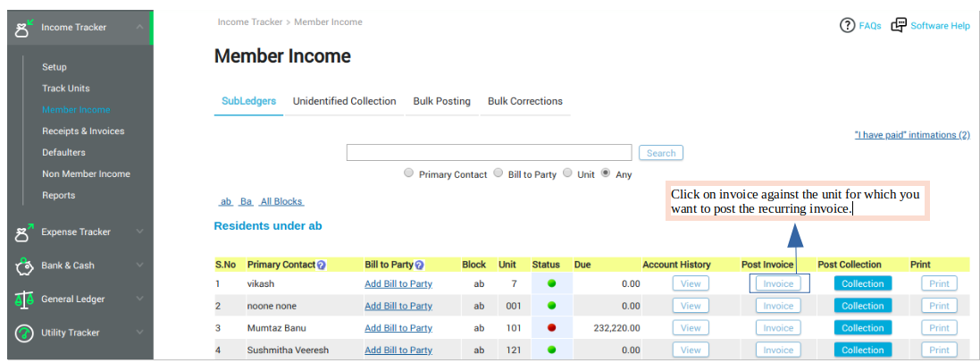Open the "I have paid" intimations link
This screenshot has width=980, height=363.
[x=912, y=134]
